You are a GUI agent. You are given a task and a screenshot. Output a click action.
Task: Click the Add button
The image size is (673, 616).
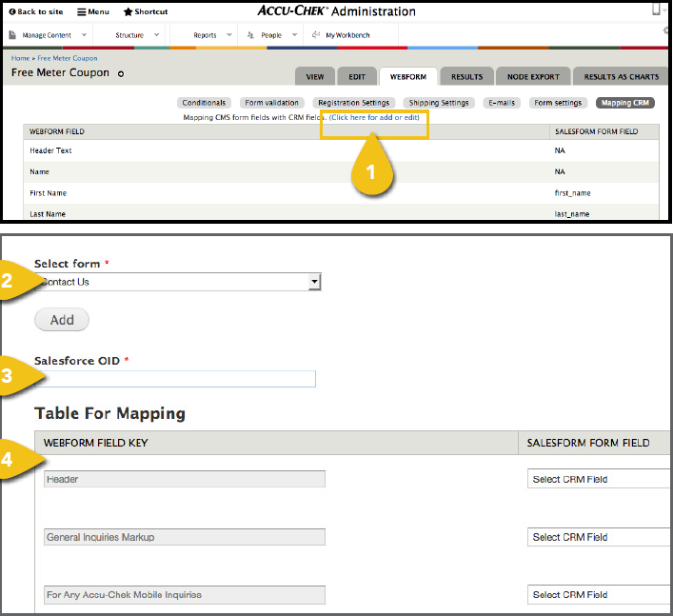pyautogui.click(x=62, y=320)
